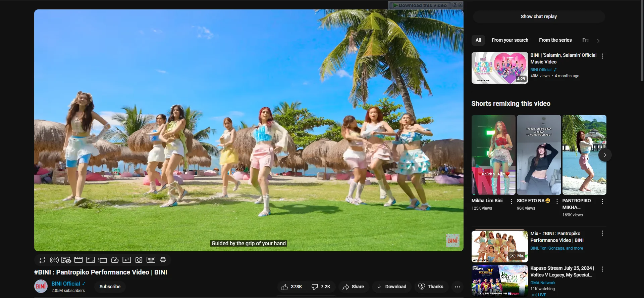Close the download video overlay
The image size is (644, 298).
461,5
